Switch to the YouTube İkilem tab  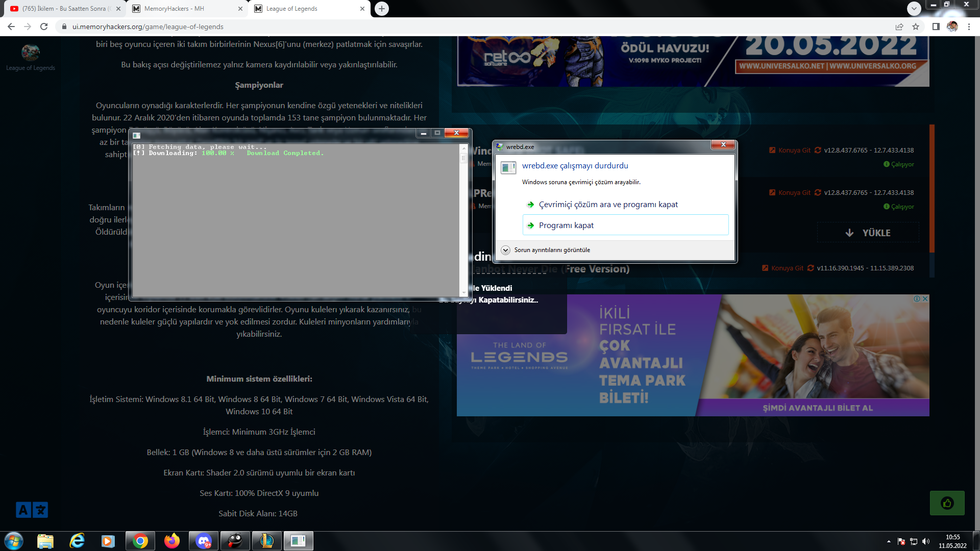coord(64,9)
